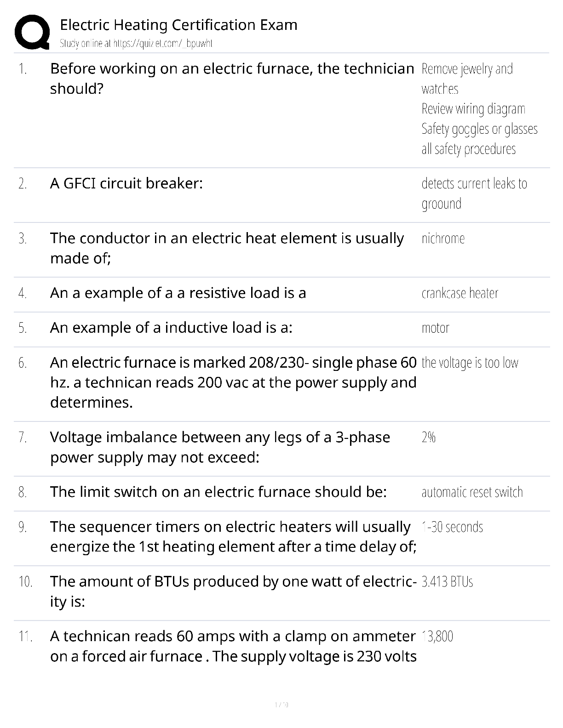The image size is (563, 728).
Task: Click the answer "Review wiring diagram"
Action: coord(473,109)
